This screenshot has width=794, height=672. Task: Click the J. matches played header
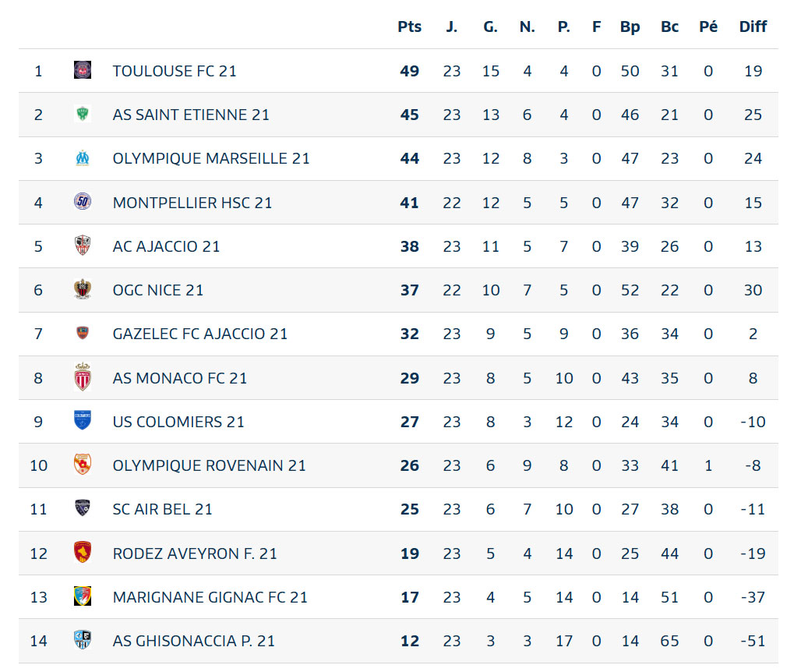point(452,27)
